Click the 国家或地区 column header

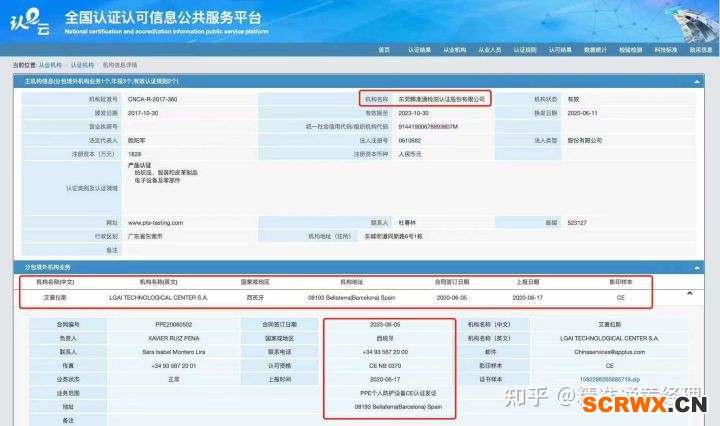[255, 282]
